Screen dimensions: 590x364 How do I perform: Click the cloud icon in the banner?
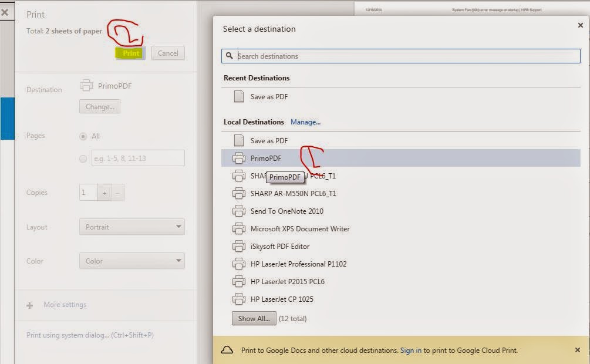[x=227, y=350]
